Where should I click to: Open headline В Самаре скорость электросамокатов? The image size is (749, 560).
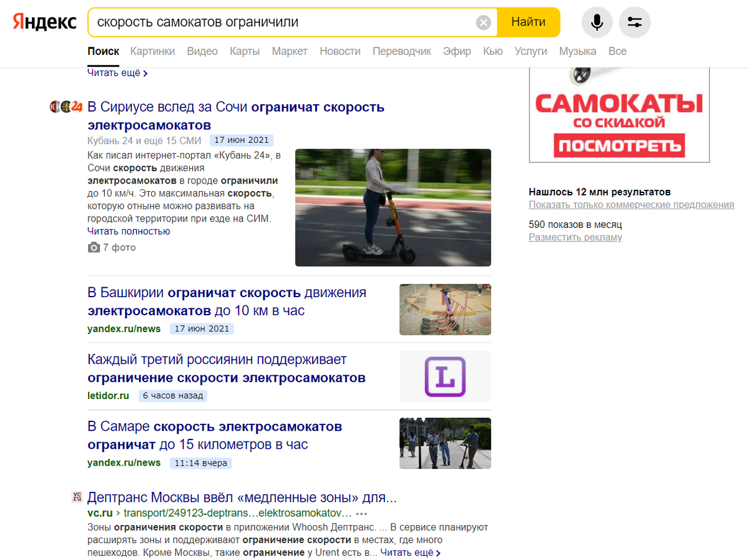click(x=215, y=435)
